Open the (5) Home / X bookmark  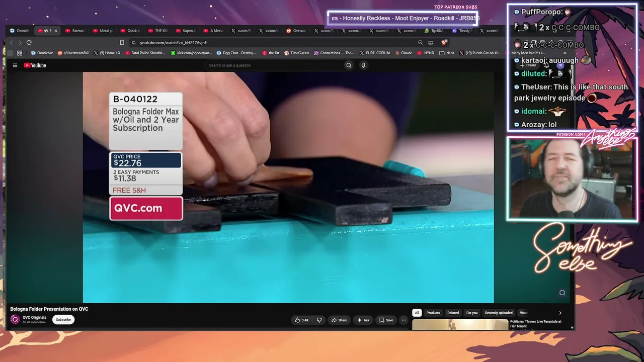point(107,53)
